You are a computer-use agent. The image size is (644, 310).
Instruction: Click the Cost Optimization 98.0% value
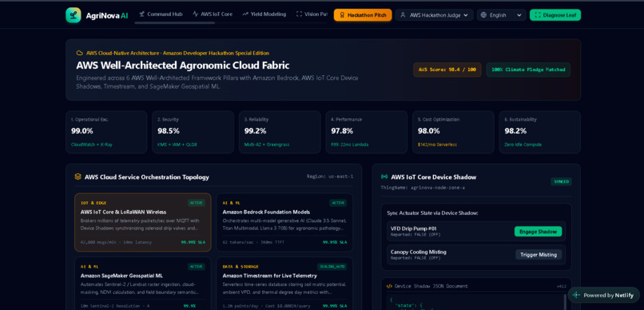click(429, 131)
